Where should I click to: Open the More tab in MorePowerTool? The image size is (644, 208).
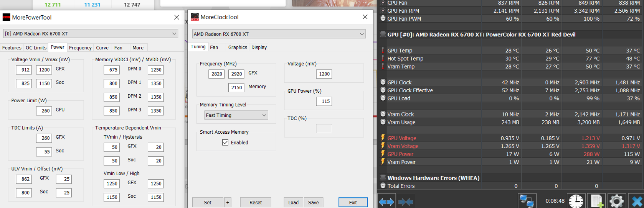tap(138, 48)
